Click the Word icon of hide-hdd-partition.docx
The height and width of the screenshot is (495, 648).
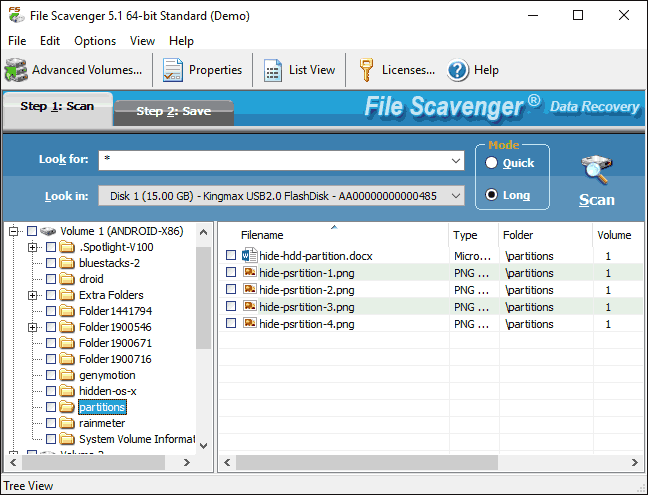(250, 256)
